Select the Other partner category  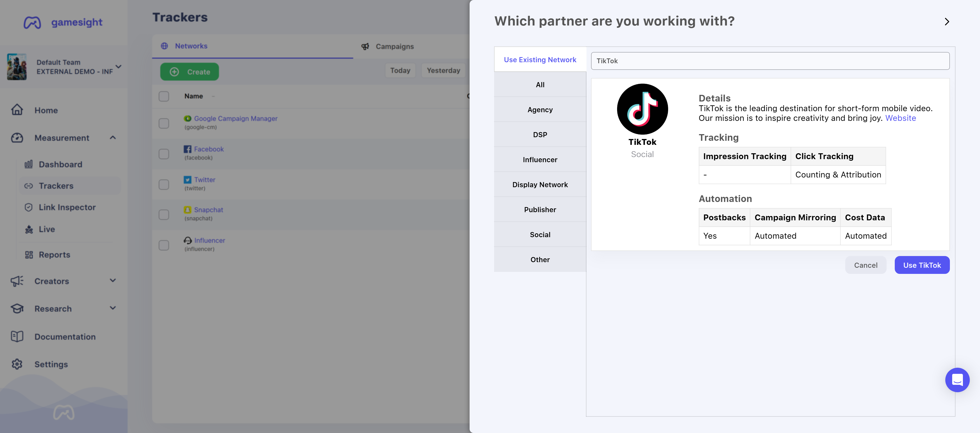[540, 260]
